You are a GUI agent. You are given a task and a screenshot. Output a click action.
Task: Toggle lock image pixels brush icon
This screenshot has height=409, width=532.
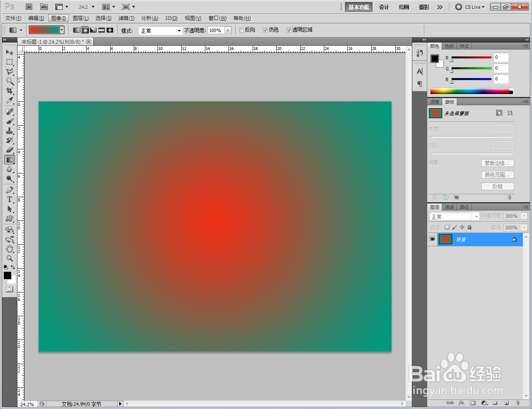point(454,227)
